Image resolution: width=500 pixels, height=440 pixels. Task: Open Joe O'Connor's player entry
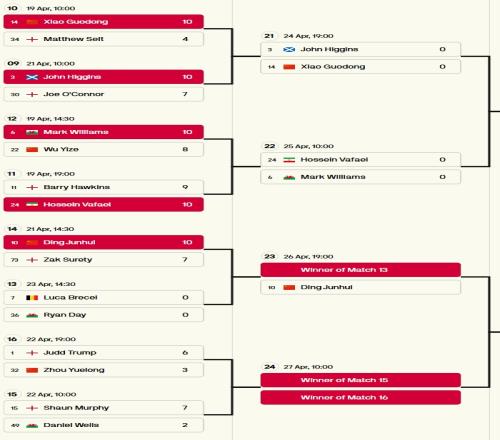coord(104,94)
